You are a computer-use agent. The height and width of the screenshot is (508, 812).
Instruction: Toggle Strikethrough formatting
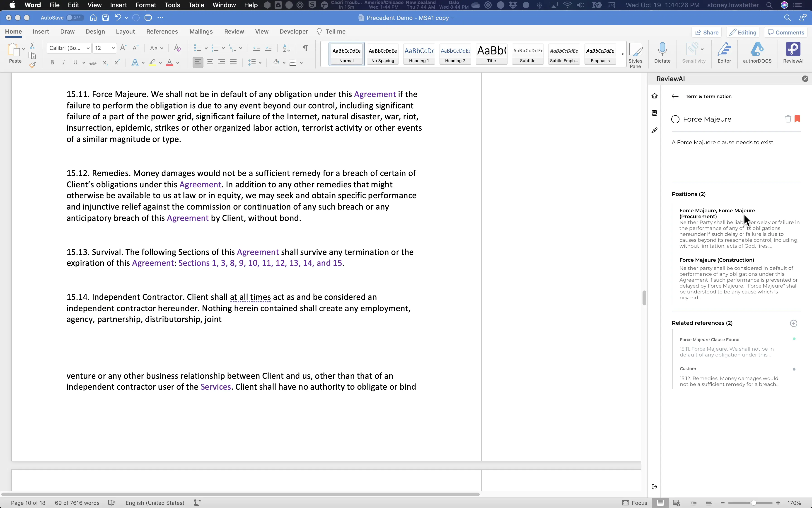tap(93, 63)
